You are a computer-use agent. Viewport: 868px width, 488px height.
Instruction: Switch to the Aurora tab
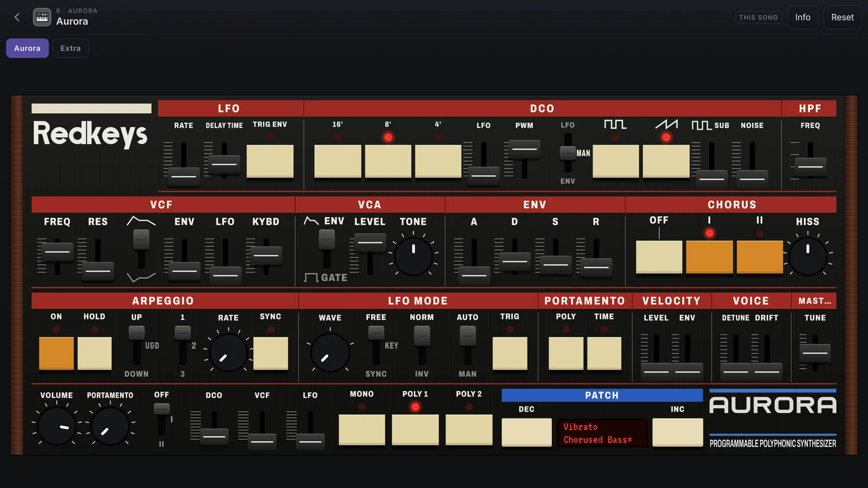(x=27, y=48)
